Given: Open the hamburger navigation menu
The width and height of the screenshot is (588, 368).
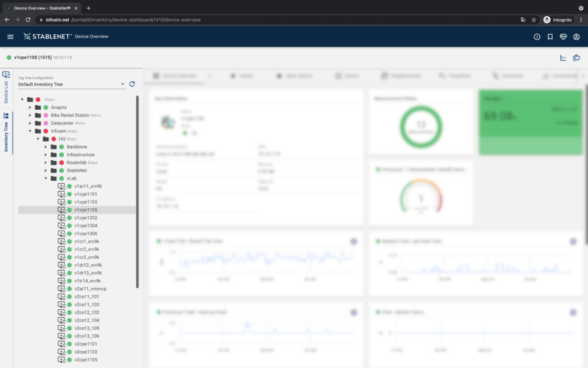Looking at the screenshot, I should pyautogui.click(x=10, y=37).
